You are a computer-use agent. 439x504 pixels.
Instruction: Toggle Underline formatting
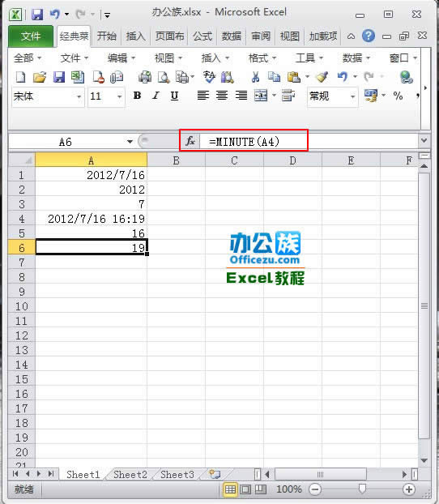click(x=174, y=96)
